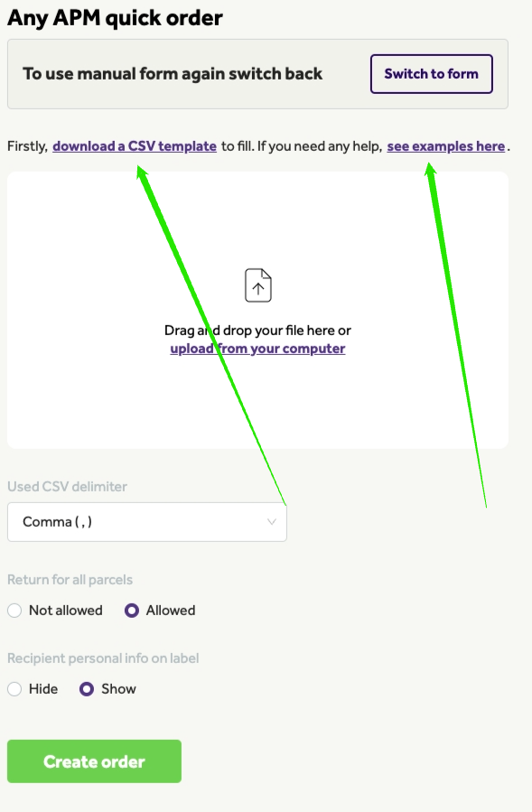This screenshot has width=532, height=812.
Task: Click the Hide label text
Action: pyautogui.click(x=43, y=689)
